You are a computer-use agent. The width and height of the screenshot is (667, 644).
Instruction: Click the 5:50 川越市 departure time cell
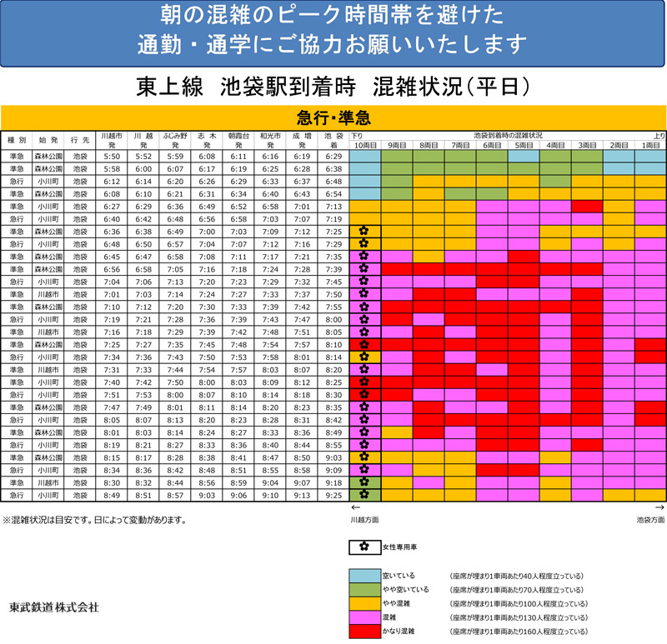111,156
